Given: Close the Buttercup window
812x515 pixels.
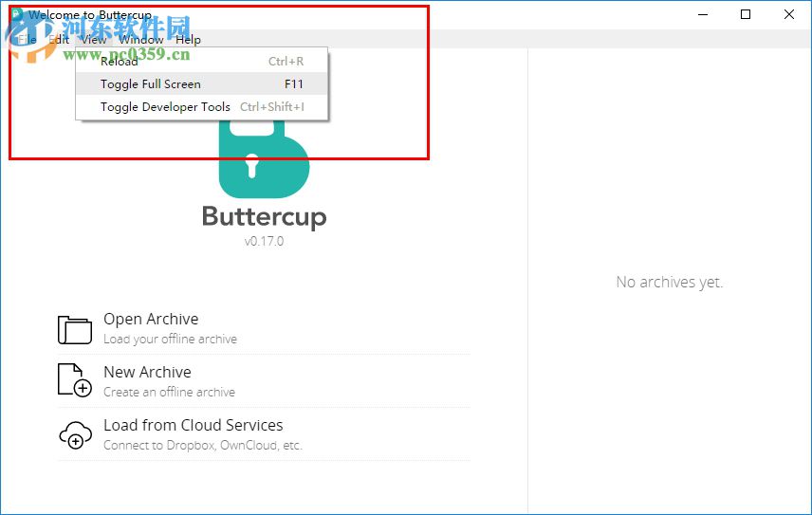Looking at the screenshot, I should [x=788, y=14].
